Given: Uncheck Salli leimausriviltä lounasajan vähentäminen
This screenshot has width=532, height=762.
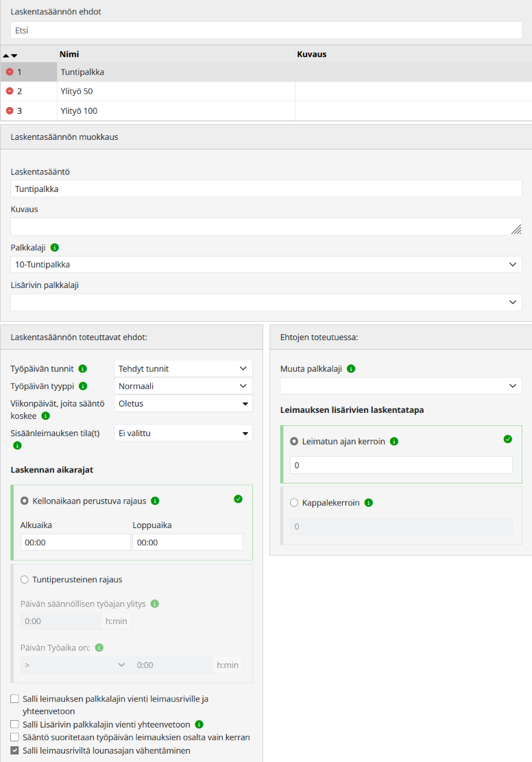Looking at the screenshot, I should [x=15, y=750].
